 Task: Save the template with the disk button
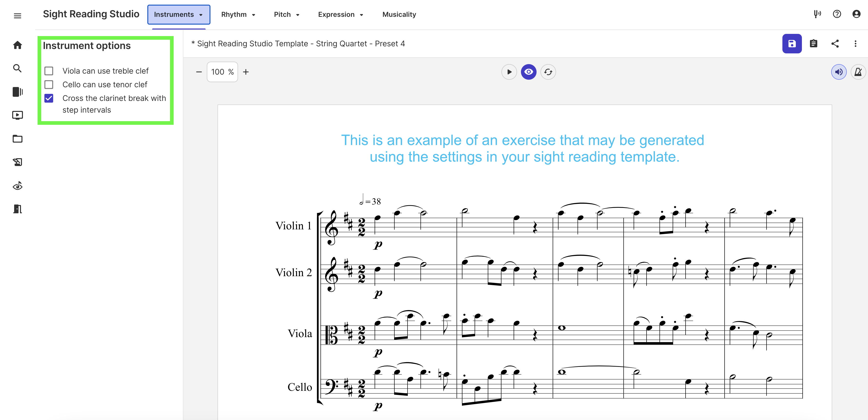pos(792,43)
